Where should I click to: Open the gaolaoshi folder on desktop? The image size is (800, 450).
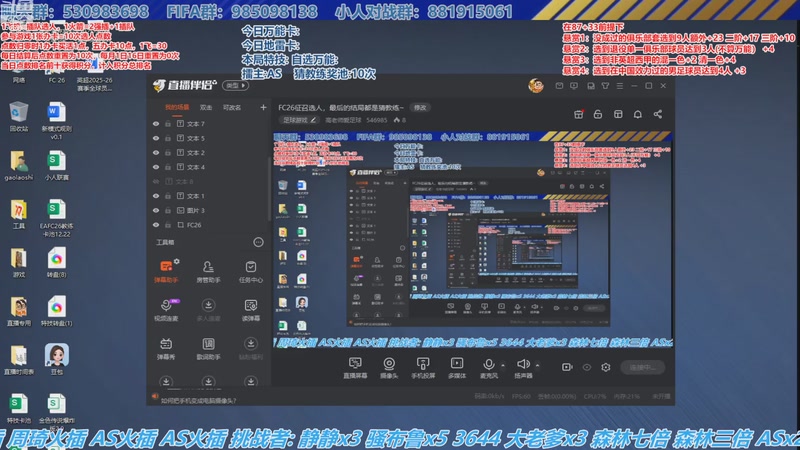(x=19, y=166)
